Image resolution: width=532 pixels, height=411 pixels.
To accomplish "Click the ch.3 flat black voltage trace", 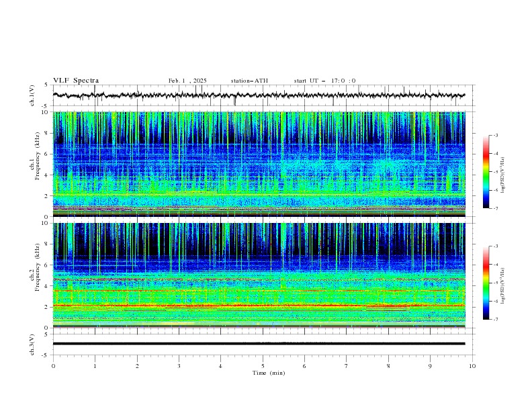I will pos(259,344).
